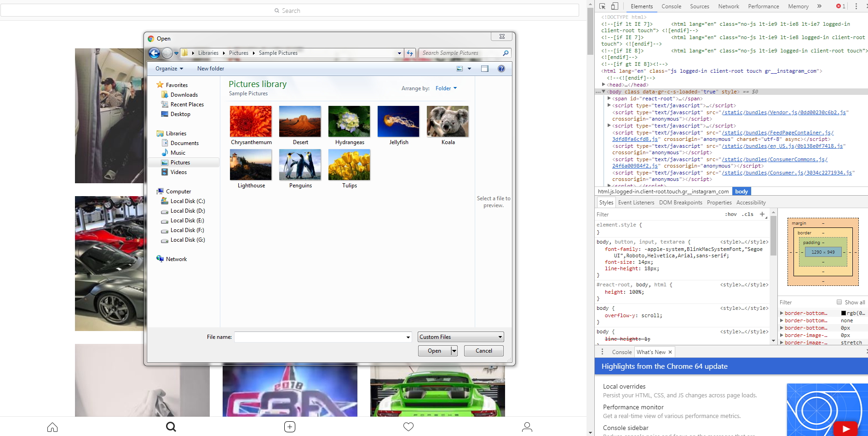Show the preview pane icon
Viewport: 868px width, 436px height.
pyautogui.click(x=485, y=69)
